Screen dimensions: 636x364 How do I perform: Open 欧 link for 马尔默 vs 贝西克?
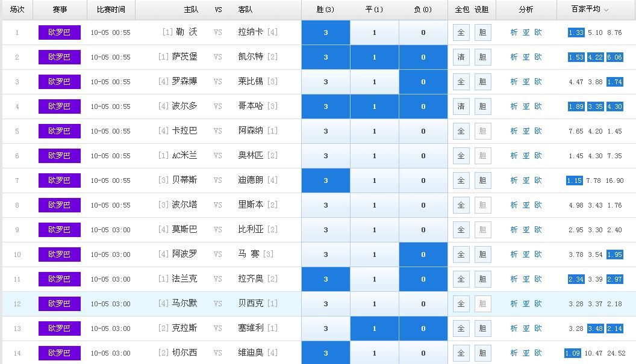[538, 304]
